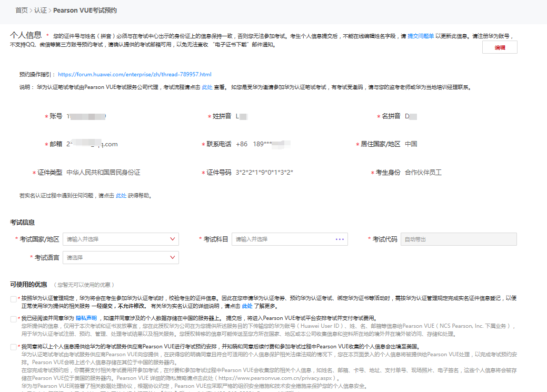Open the exam subject browser via the ellipsis icon

tap(340, 239)
